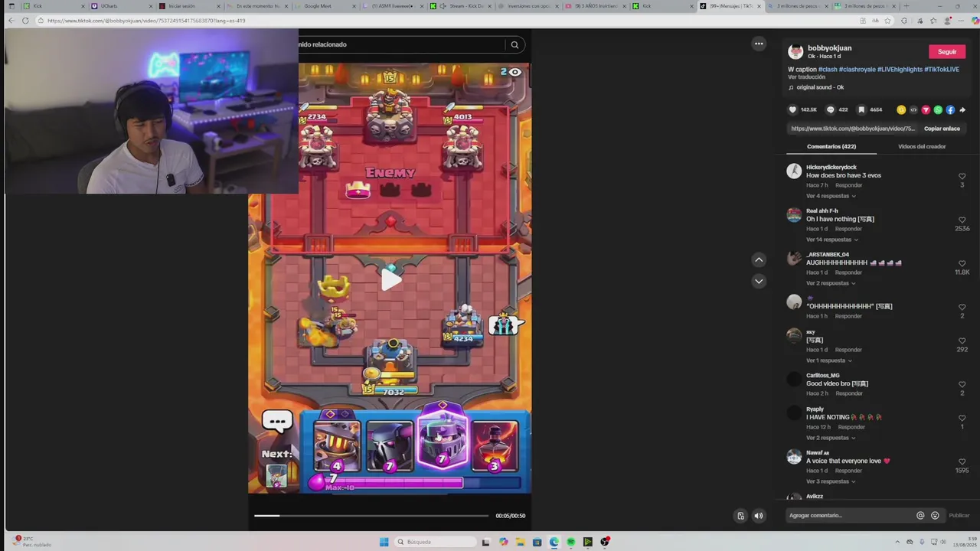Click Copiar enlace button
The width and height of the screenshot is (980, 551).
click(x=942, y=129)
